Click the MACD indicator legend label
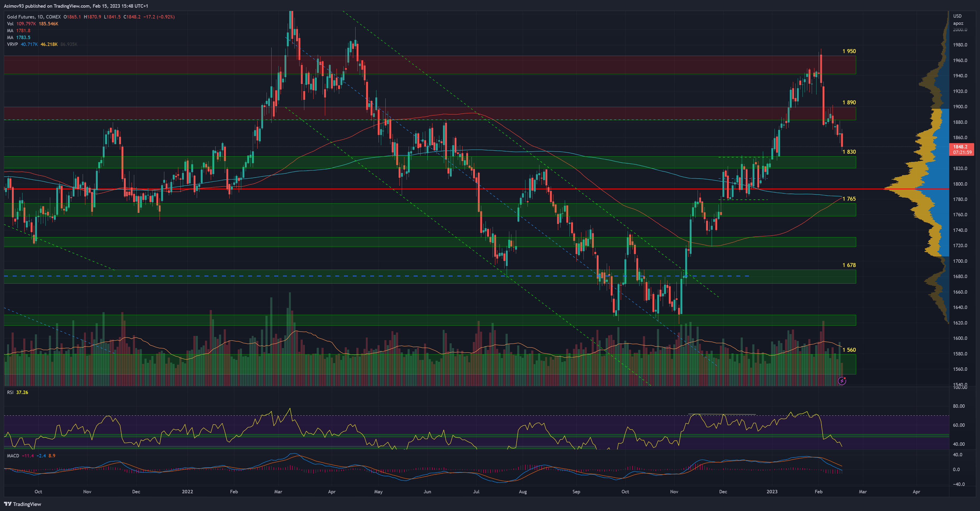 pos(13,456)
